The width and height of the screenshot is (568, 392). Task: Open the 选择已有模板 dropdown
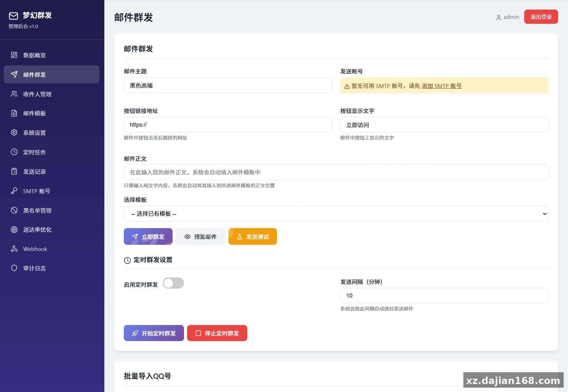coord(336,214)
